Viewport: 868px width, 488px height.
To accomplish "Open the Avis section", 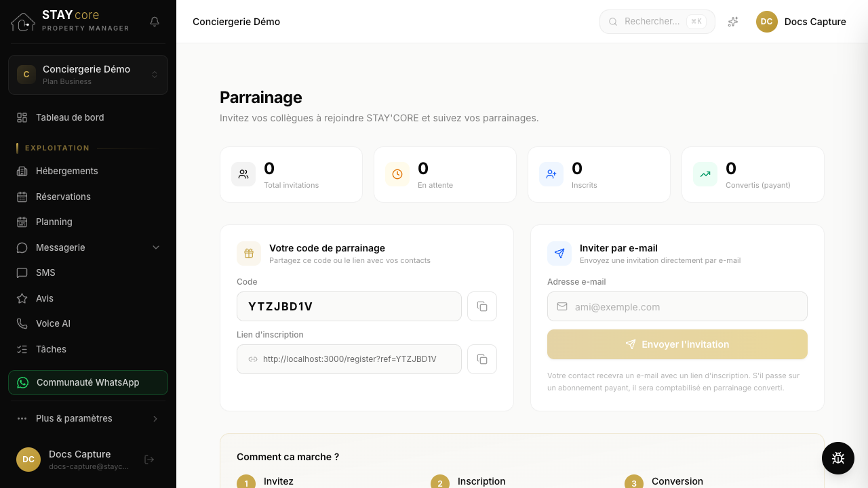I will pos(88,298).
